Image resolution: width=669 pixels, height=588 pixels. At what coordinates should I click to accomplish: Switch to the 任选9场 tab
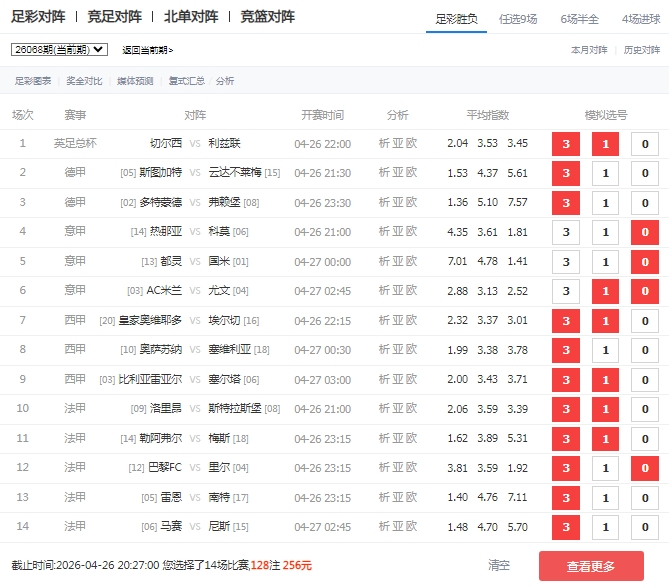521,19
